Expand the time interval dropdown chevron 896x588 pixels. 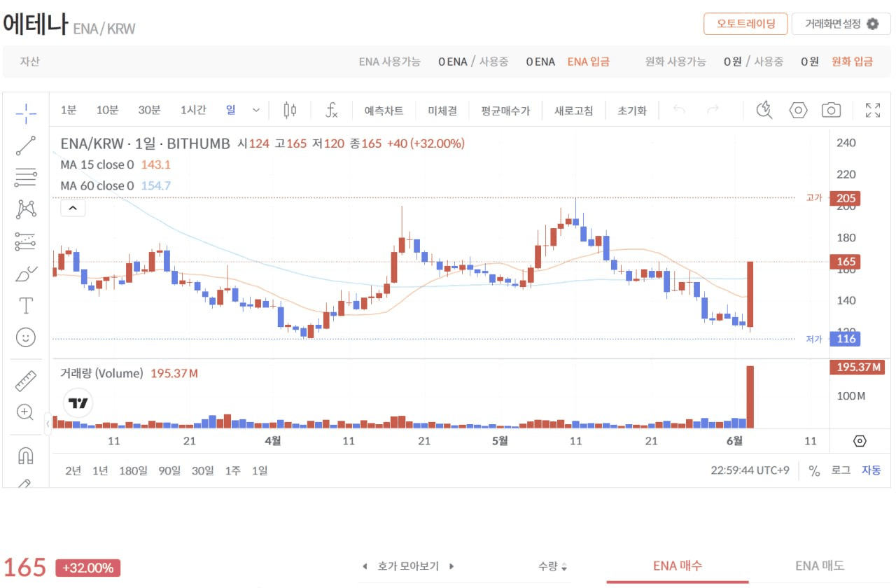tap(256, 110)
